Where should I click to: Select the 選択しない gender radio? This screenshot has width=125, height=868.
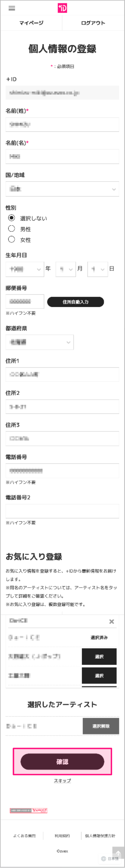click(12, 218)
